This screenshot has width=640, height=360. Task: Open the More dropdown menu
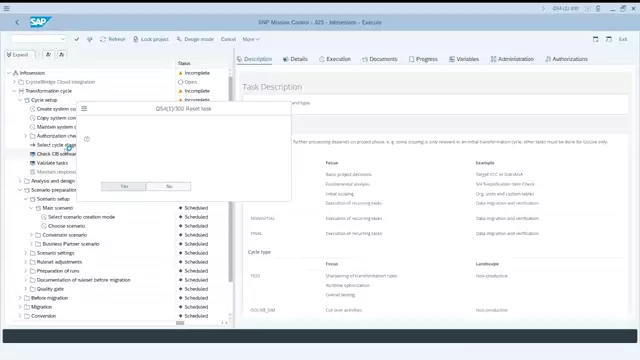point(251,39)
